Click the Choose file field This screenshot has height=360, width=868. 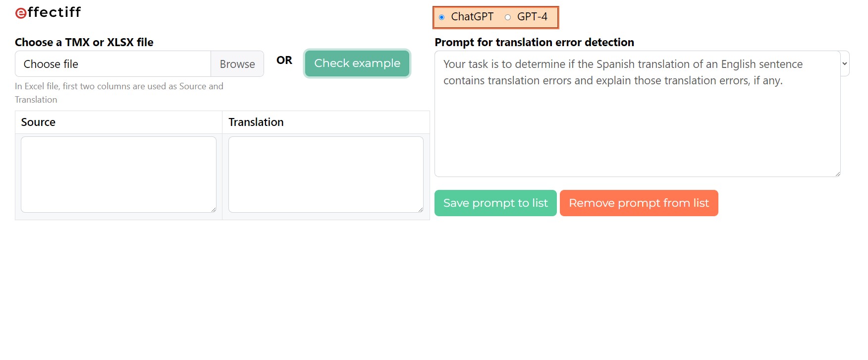(113, 64)
